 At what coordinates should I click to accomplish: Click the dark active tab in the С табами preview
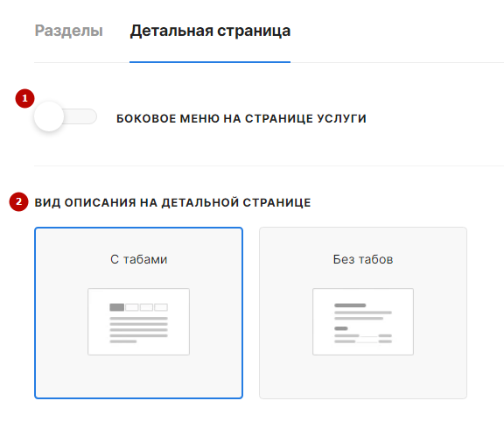(x=116, y=307)
